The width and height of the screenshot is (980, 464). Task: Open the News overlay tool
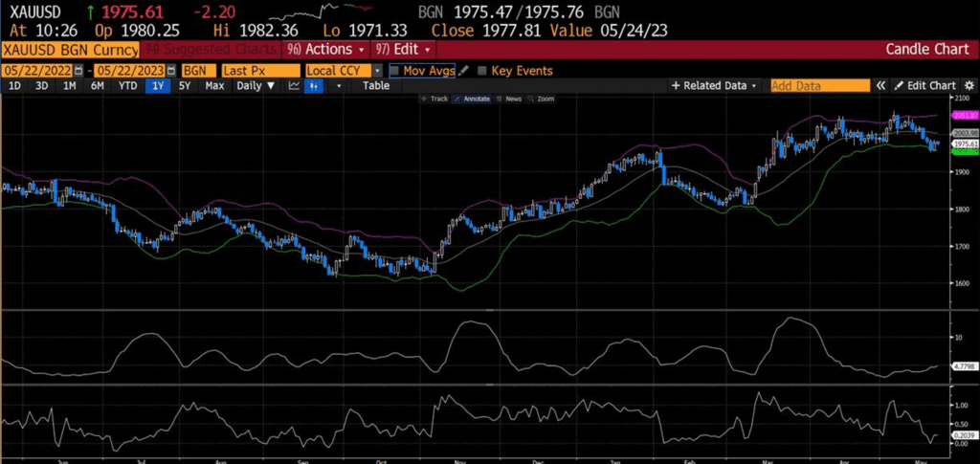pos(509,99)
